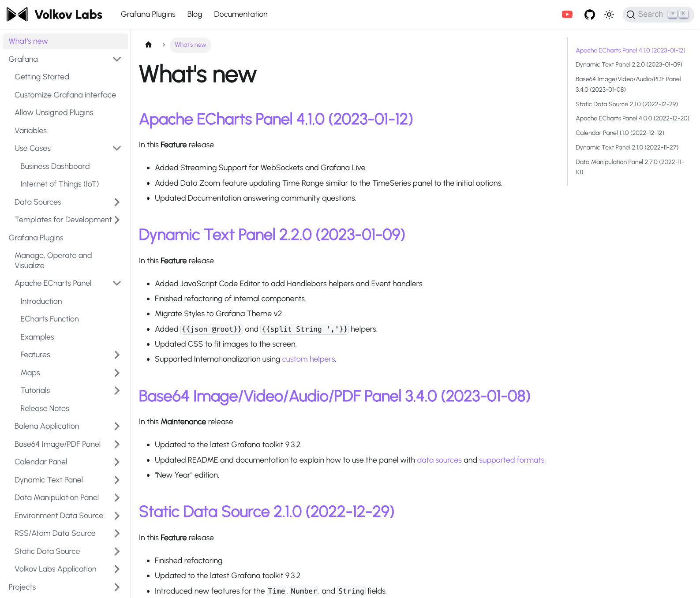The image size is (700, 598).
Task: Collapse the Apache ECharts Panel chevron
Action: click(x=117, y=283)
